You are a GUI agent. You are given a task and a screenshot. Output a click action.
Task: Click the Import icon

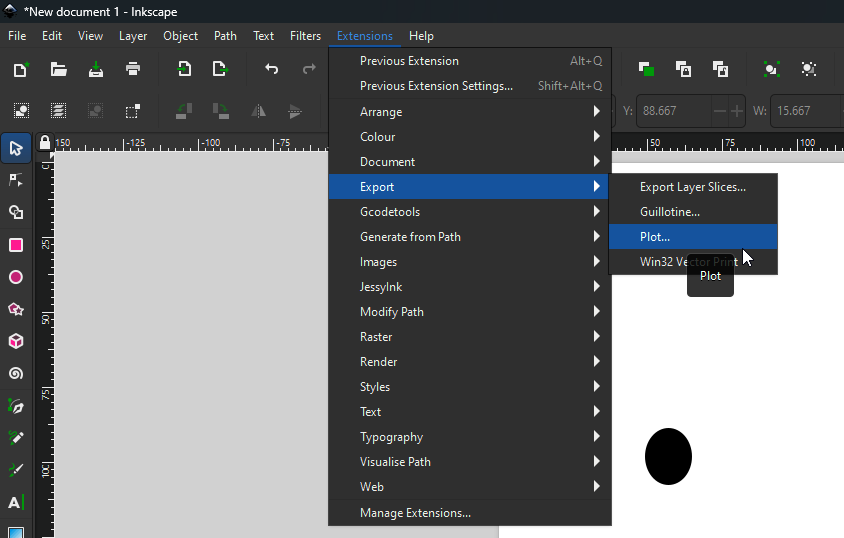click(x=184, y=69)
